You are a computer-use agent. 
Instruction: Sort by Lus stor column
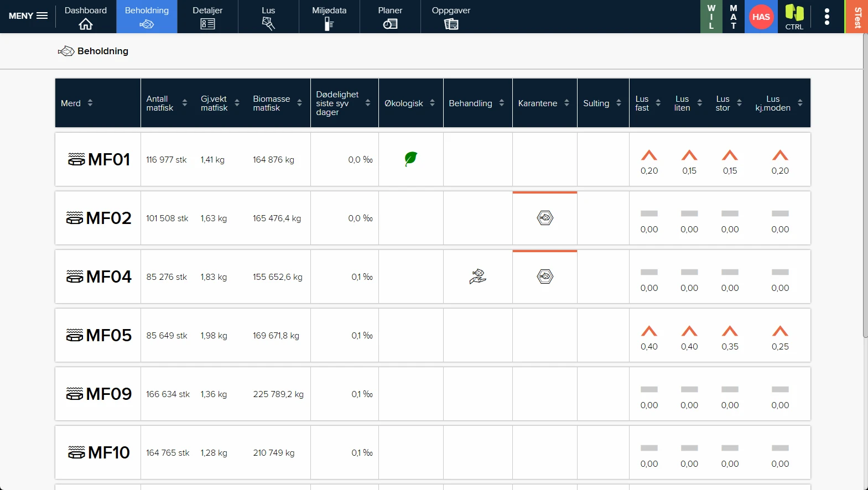pos(739,103)
